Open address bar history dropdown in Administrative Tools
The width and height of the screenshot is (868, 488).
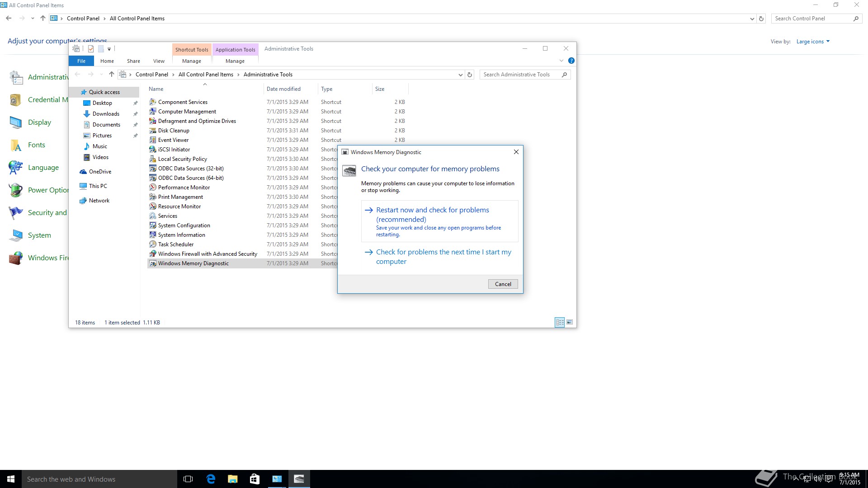point(460,75)
